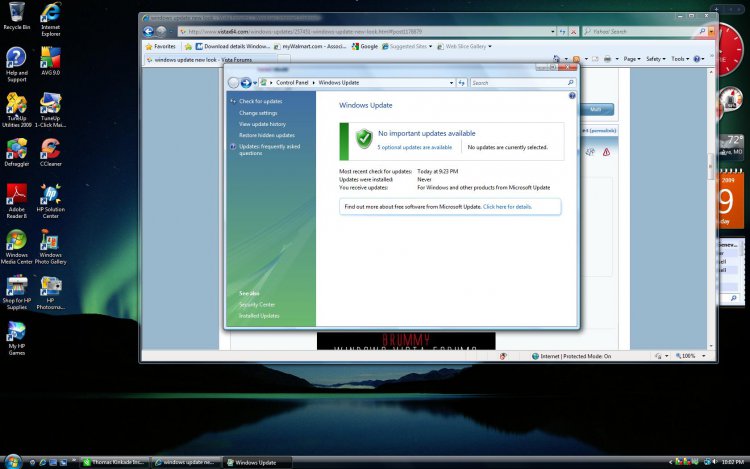750x469 pixels.
Task: Expand the Page menu in Internet Explorer
Action: 632,59
